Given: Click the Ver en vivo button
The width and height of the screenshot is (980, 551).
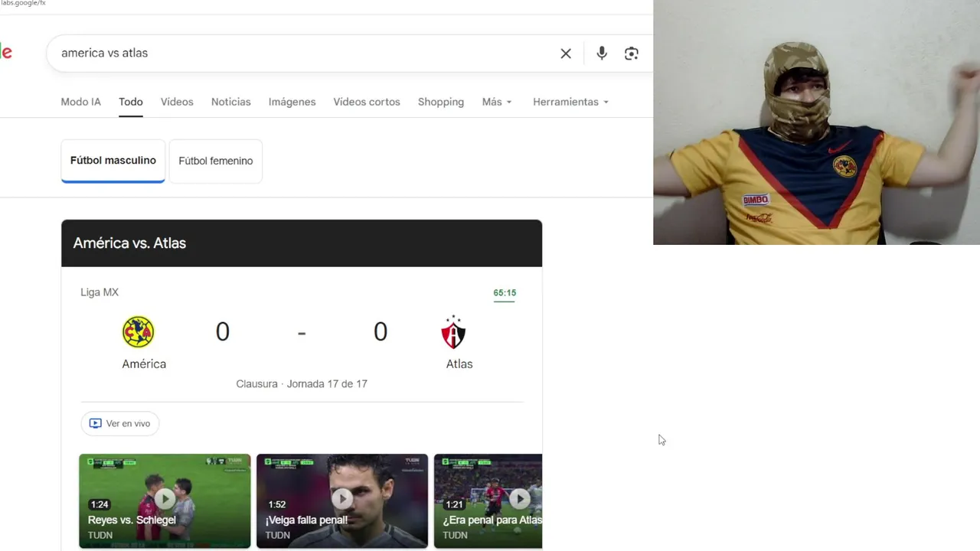Looking at the screenshot, I should point(120,423).
